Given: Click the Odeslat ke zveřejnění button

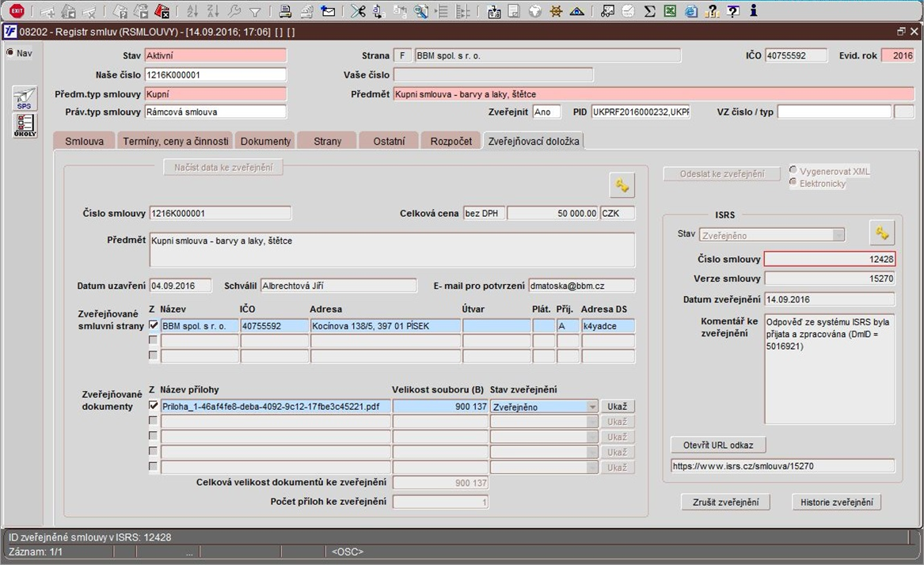Looking at the screenshot, I should click(x=722, y=174).
